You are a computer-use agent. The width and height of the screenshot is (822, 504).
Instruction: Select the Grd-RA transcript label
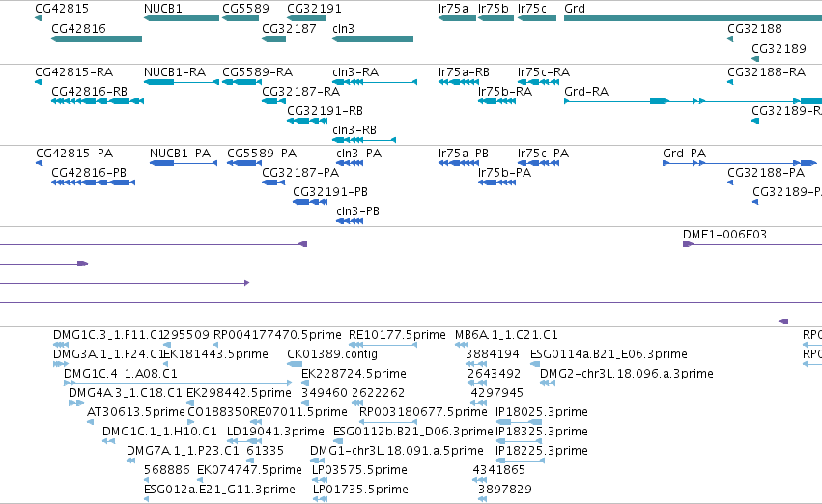586,91
